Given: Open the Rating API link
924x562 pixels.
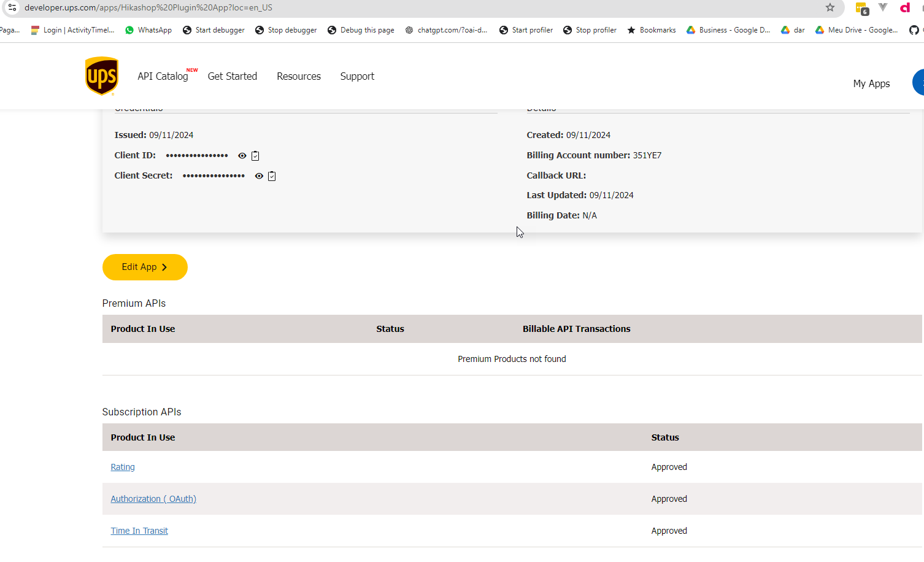Looking at the screenshot, I should point(123,467).
